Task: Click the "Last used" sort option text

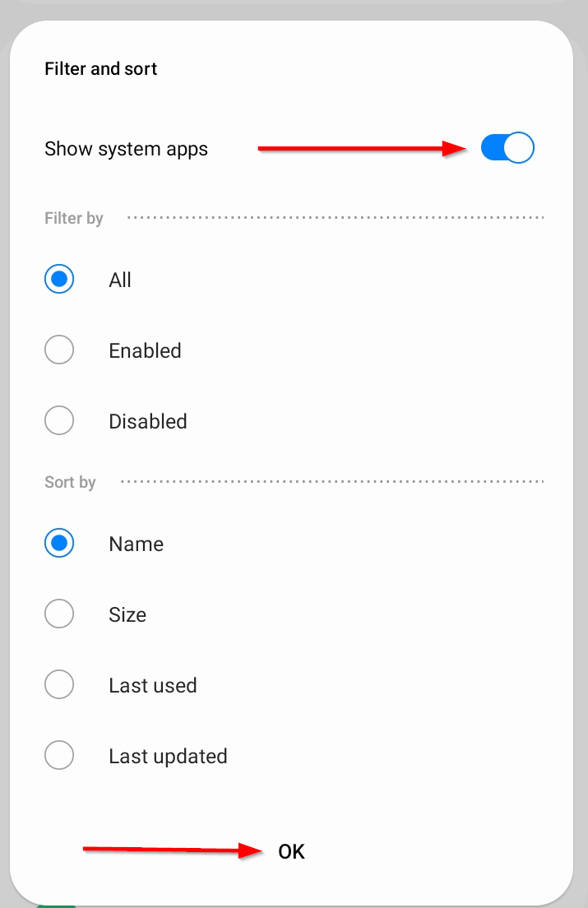Action: [153, 686]
